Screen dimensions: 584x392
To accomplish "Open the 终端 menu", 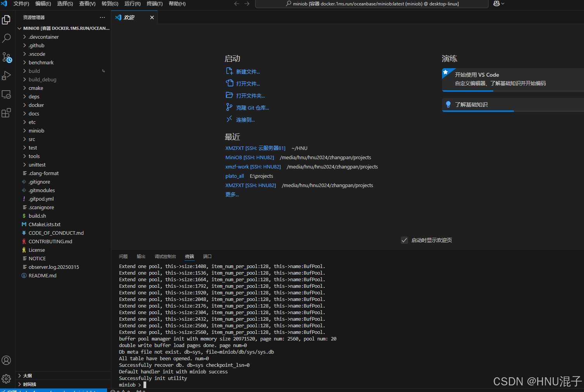I will pyautogui.click(x=154, y=4).
